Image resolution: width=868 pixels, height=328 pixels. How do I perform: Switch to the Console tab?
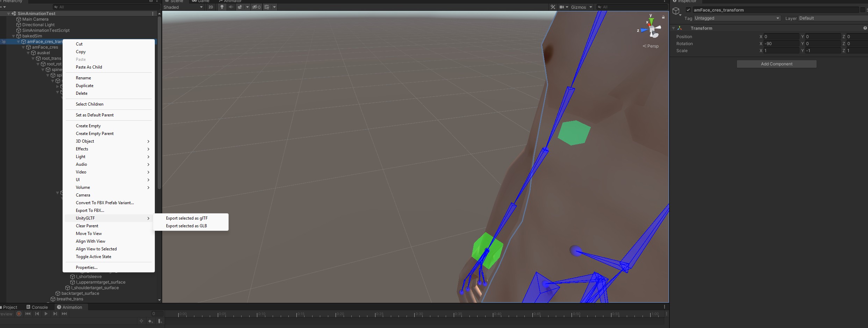37,307
